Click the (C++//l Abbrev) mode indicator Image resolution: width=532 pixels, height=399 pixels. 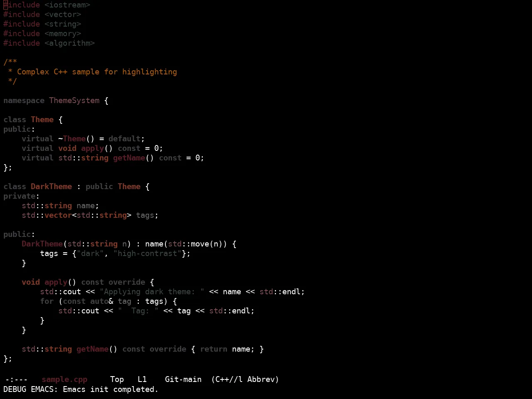245,379
